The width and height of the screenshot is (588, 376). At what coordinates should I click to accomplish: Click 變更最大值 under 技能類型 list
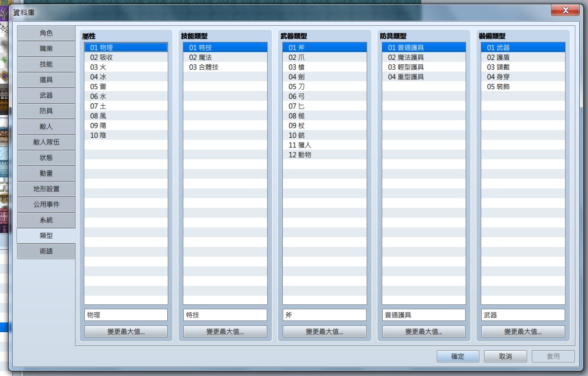pos(225,332)
